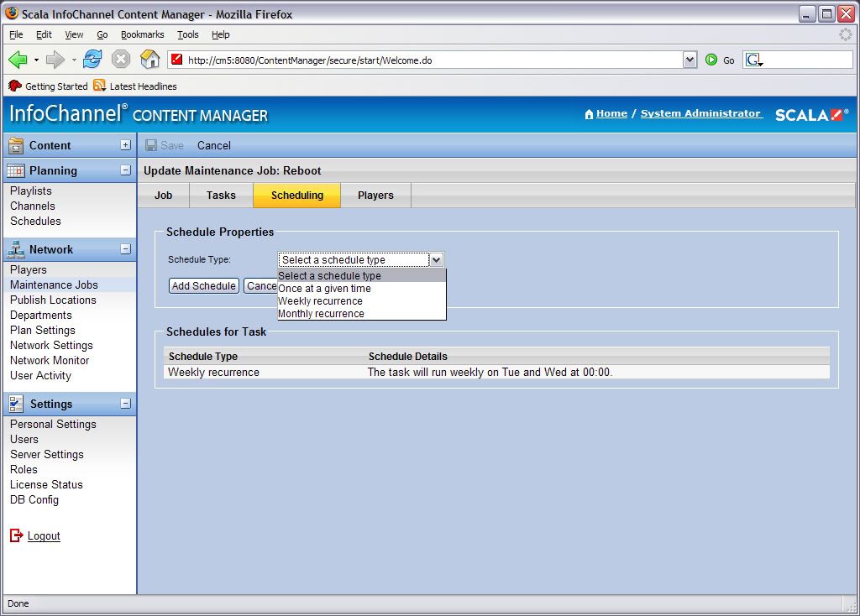The width and height of the screenshot is (860, 616).
Task: Open the Schedule Type dropdown arrow
Action: click(436, 260)
